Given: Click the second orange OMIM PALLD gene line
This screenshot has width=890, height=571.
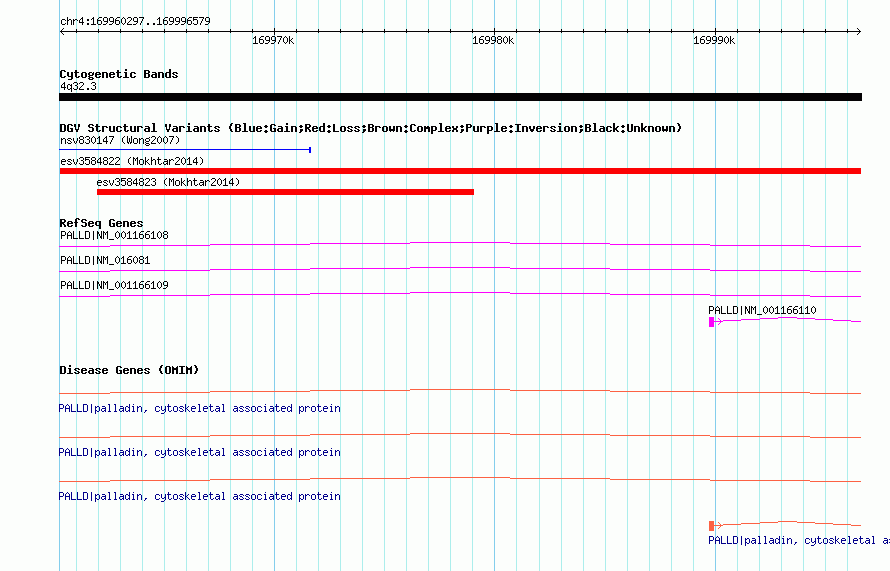Looking at the screenshot, I should coord(460,435).
